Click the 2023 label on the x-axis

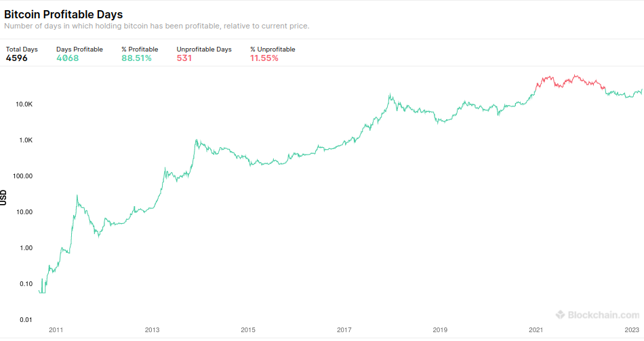pos(632,330)
